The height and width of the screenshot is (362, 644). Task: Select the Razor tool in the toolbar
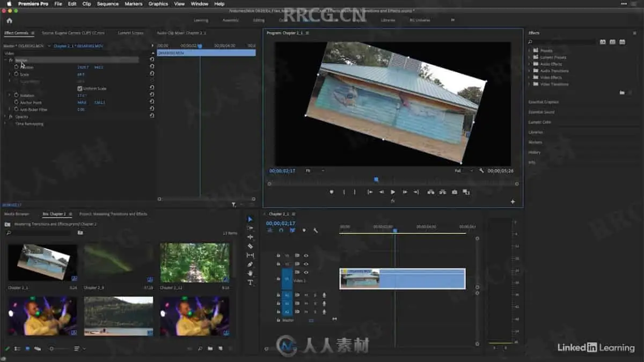(x=250, y=246)
